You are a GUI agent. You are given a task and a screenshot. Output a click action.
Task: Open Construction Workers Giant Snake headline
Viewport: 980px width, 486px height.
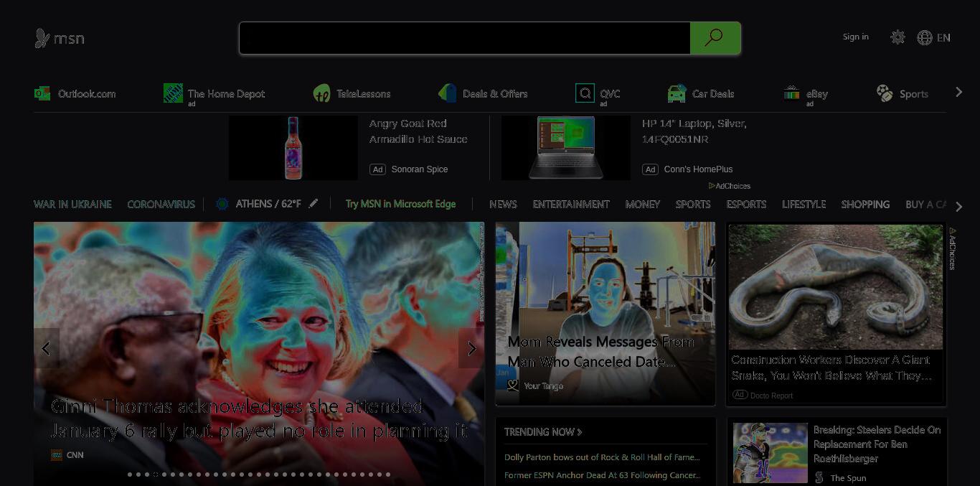click(x=831, y=368)
